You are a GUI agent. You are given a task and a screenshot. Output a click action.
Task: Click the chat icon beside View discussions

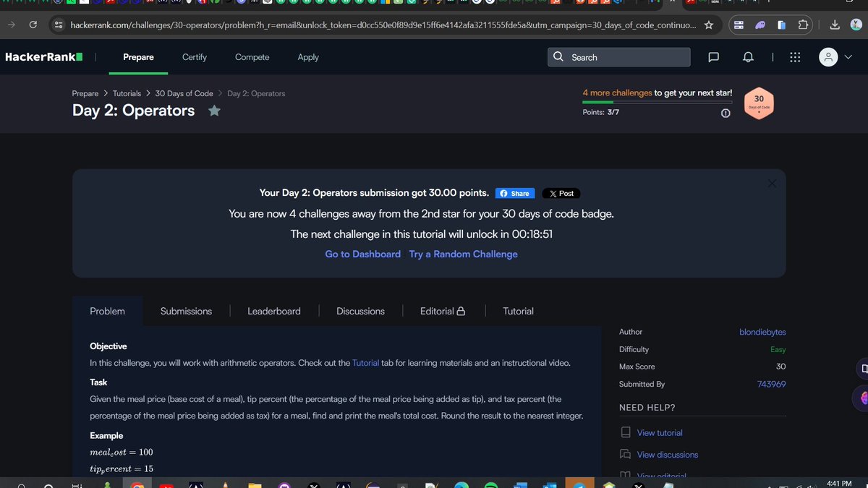(626, 454)
